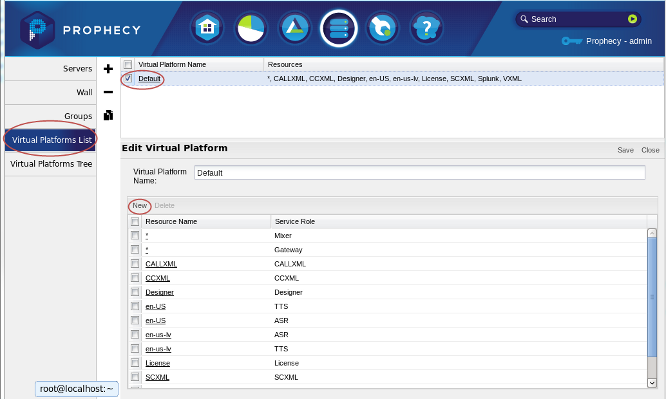Open the Home dashboard icon

click(x=207, y=28)
